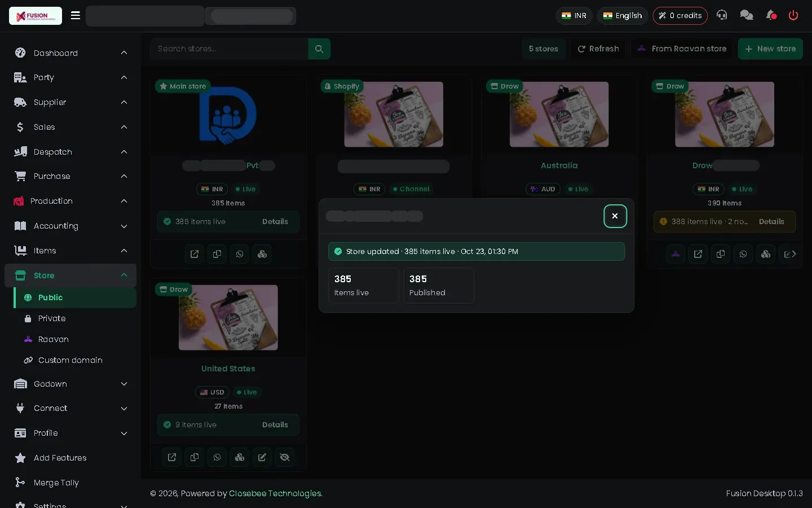Click the United States store thumbnail

[228, 317]
